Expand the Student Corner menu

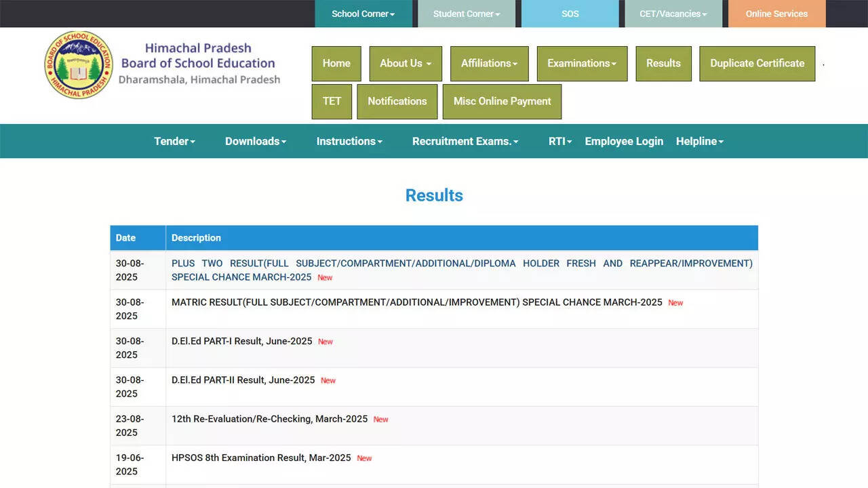click(x=467, y=14)
